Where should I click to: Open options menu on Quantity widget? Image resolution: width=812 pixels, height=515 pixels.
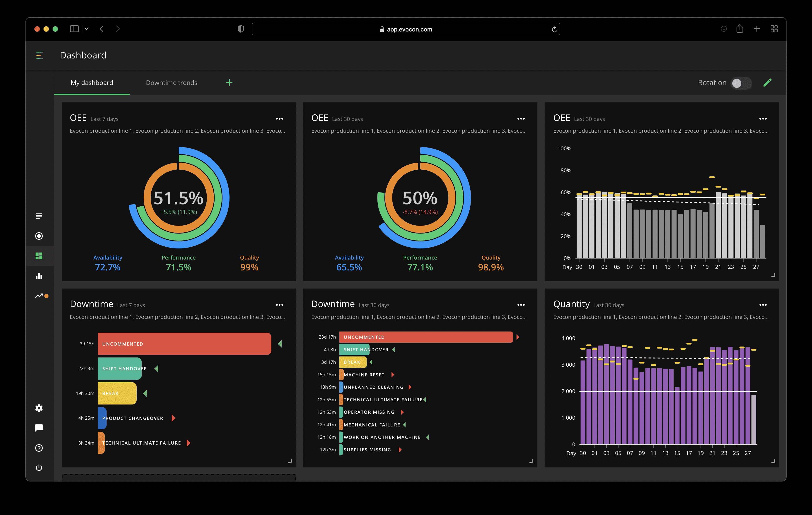click(x=763, y=305)
